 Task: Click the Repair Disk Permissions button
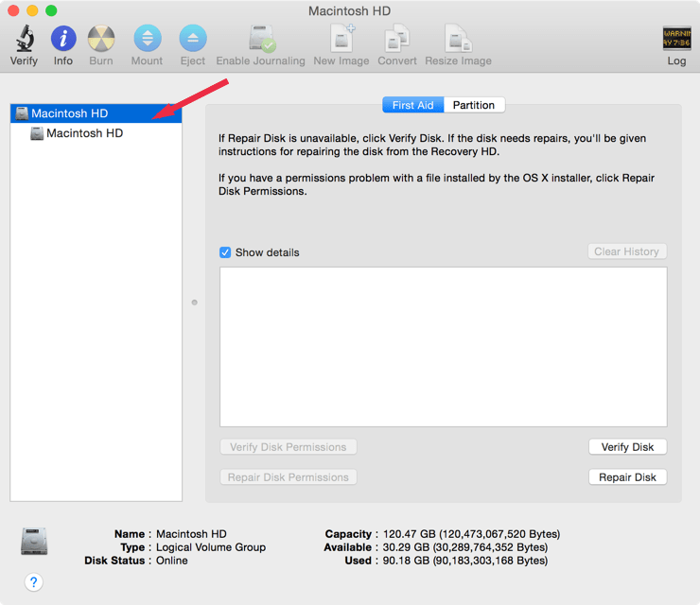288,477
